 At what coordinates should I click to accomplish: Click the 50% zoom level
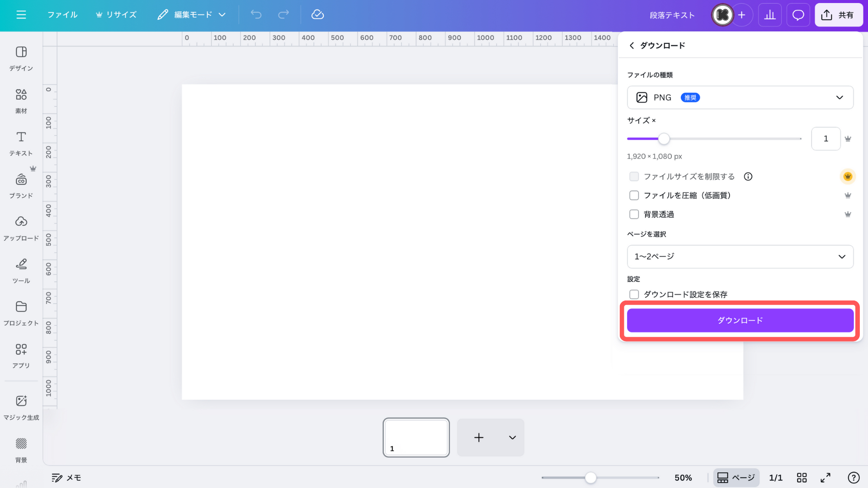(683, 478)
